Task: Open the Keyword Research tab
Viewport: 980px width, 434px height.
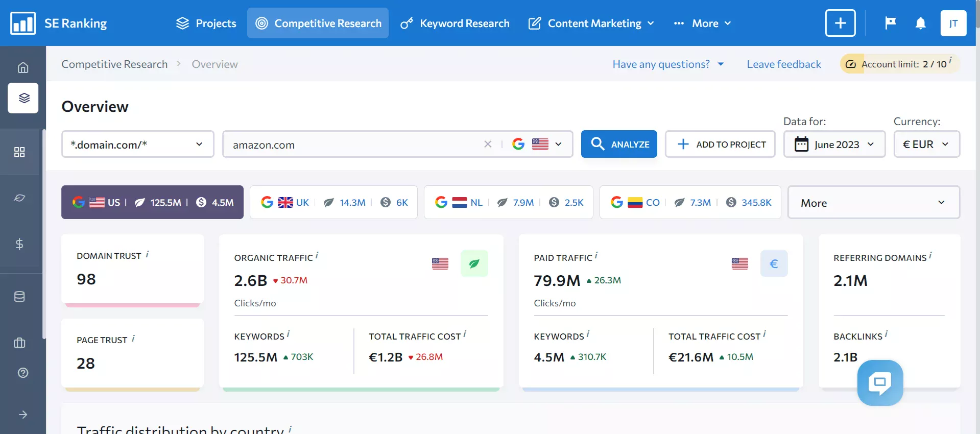Action: (x=455, y=23)
